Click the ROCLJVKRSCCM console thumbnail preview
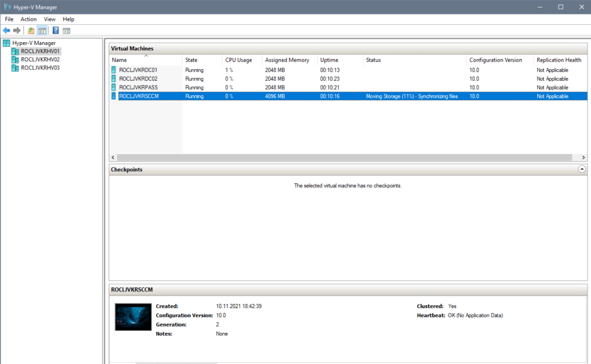Image resolution: width=591 pixels, height=364 pixels. [x=133, y=317]
